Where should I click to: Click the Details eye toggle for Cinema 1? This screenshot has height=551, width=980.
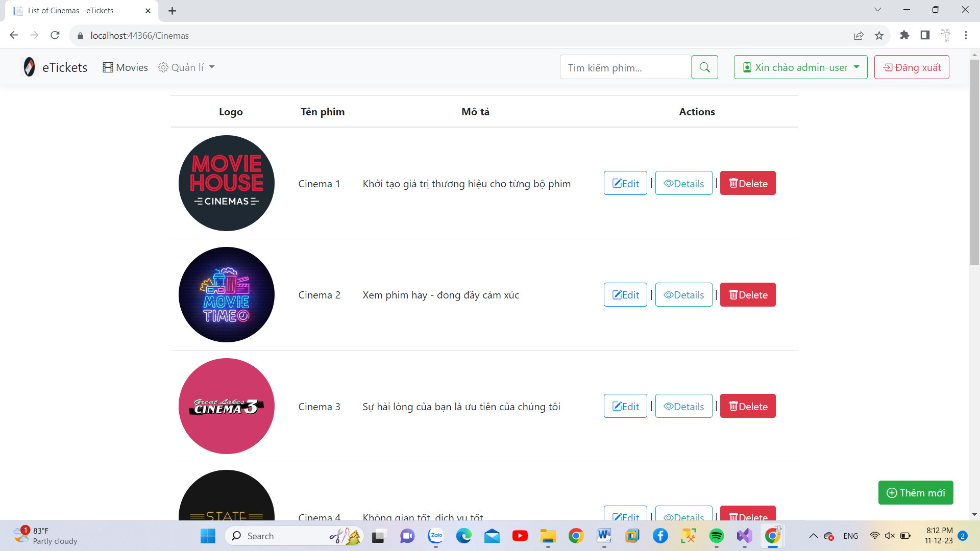[x=684, y=183]
